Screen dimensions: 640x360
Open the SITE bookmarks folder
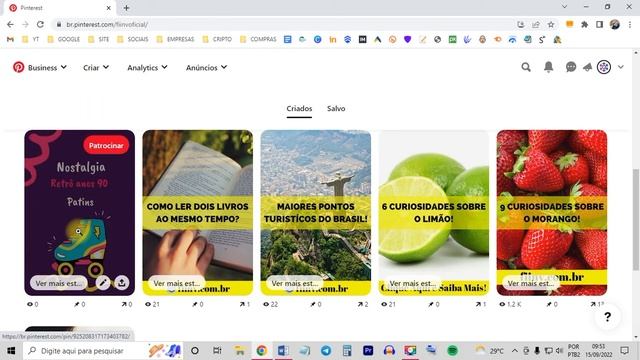[x=99, y=39]
